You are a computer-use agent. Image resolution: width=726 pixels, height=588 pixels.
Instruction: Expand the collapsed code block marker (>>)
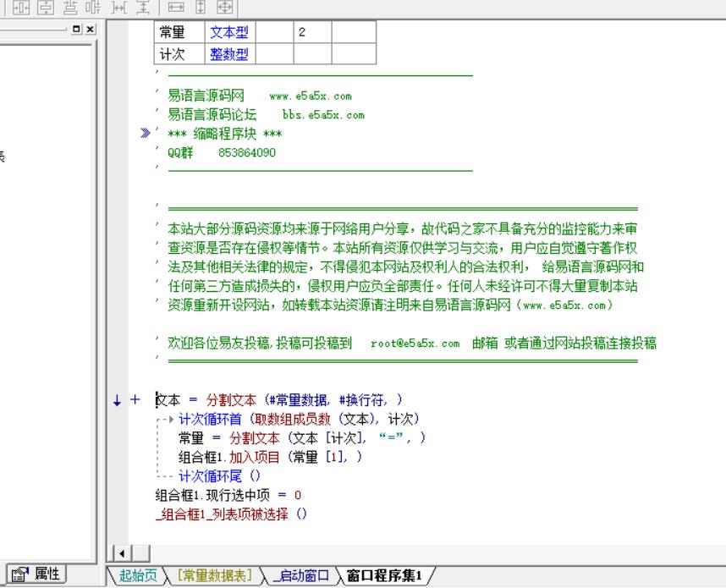[147, 134]
